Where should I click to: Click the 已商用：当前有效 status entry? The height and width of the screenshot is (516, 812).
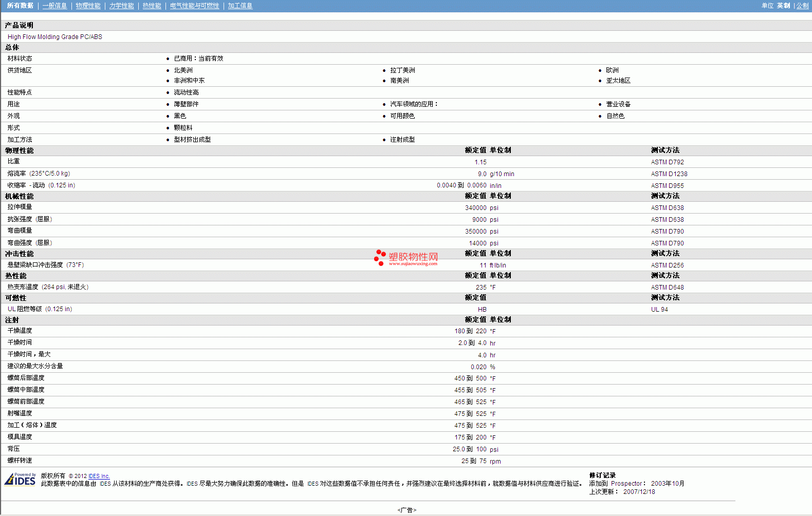coord(198,59)
